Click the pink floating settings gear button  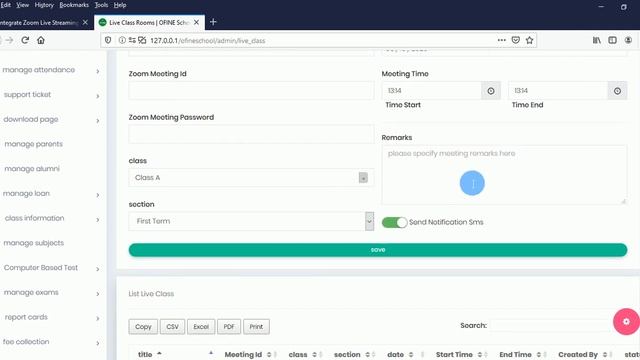626,322
